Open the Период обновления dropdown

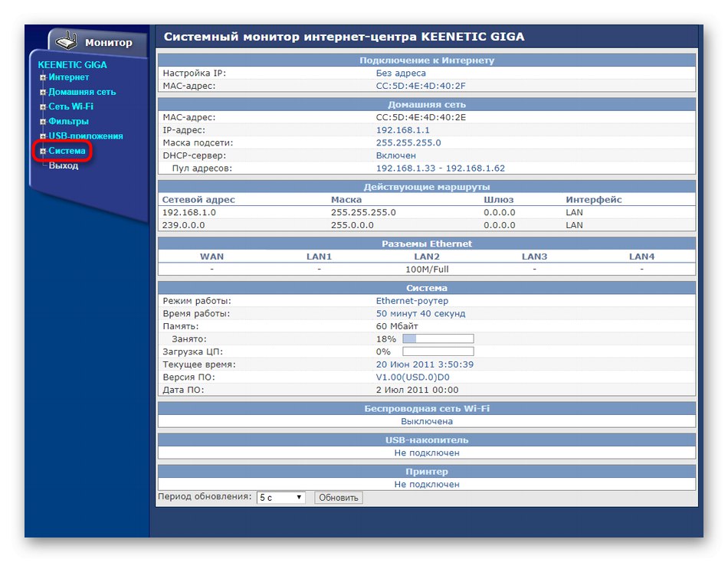point(281,498)
